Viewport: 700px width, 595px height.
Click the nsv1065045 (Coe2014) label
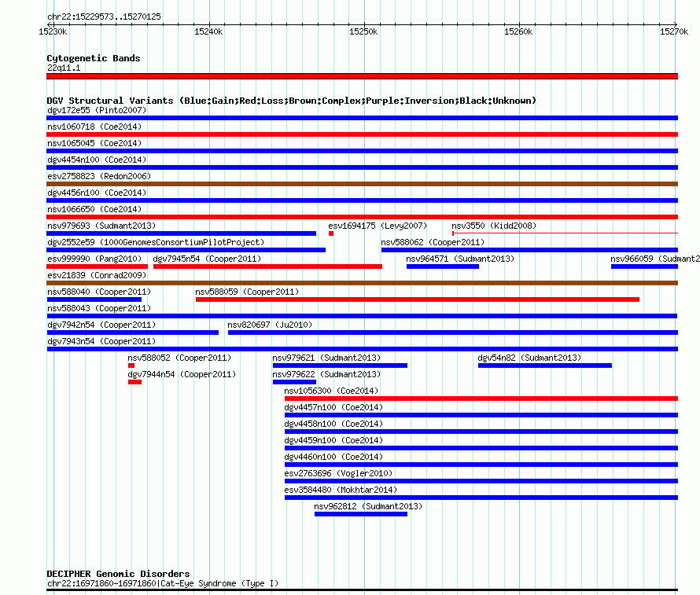pos(94,143)
